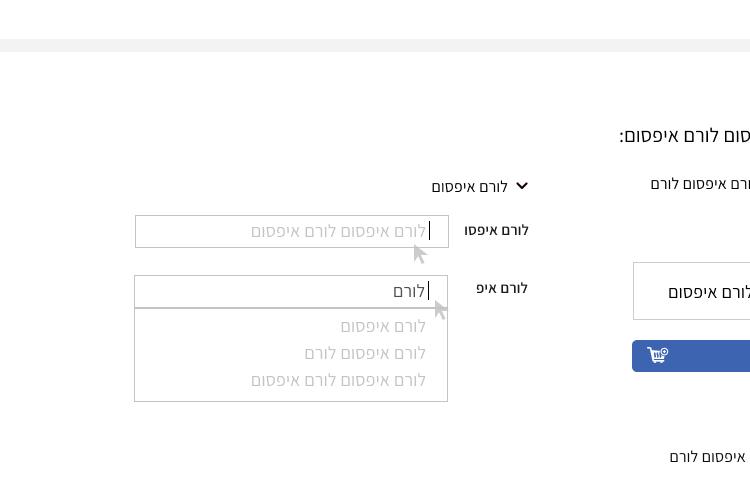Click the field label לורם איפ
Image resolution: width=750 pixels, height=500 pixels.
point(502,288)
